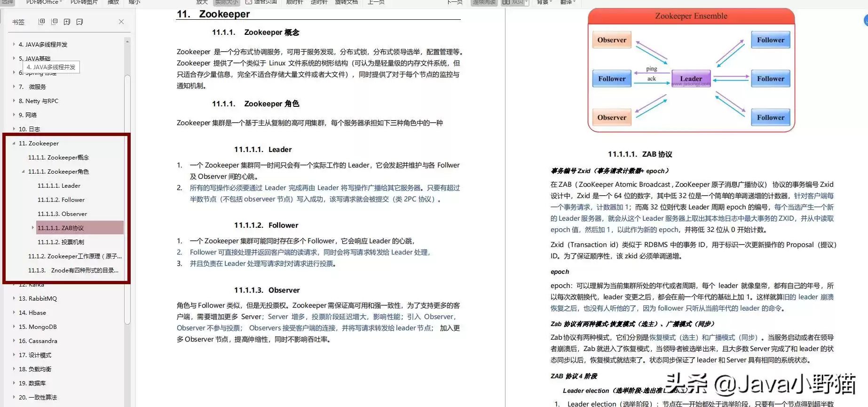Click the collapse all bookmarks icon
The width and height of the screenshot is (868, 407).
(x=55, y=22)
